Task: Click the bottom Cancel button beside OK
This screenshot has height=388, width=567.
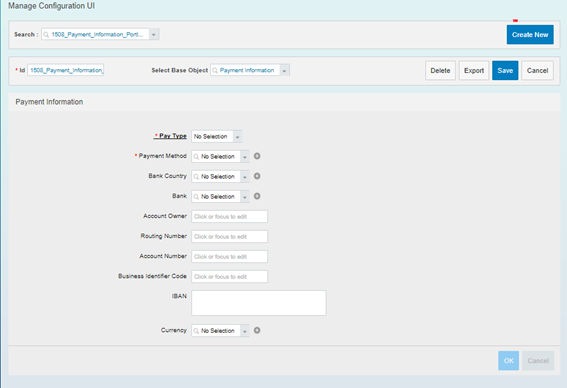Action: (538, 361)
